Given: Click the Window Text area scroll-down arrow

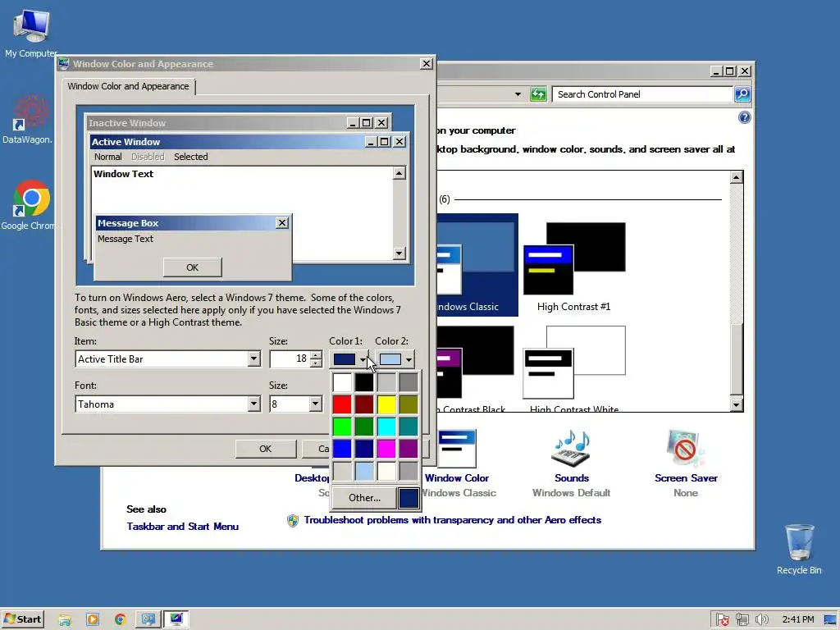Looking at the screenshot, I should [x=399, y=253].
